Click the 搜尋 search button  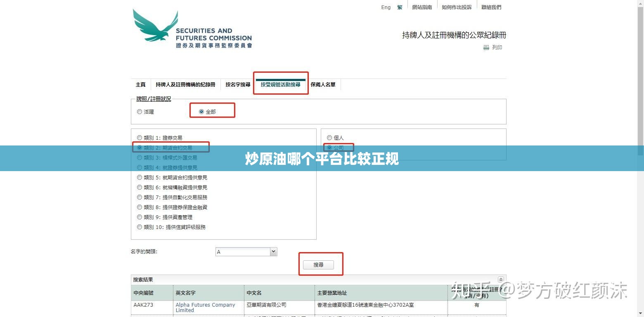point(318,265)
